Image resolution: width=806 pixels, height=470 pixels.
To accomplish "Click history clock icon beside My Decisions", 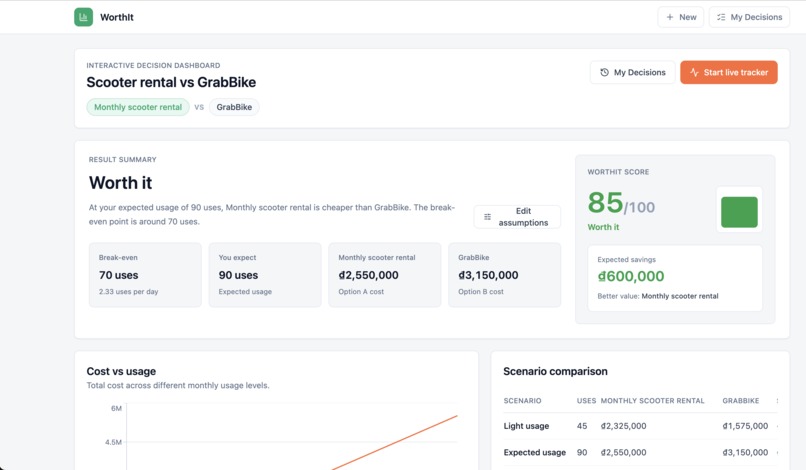I will click(x=604, y=73).
